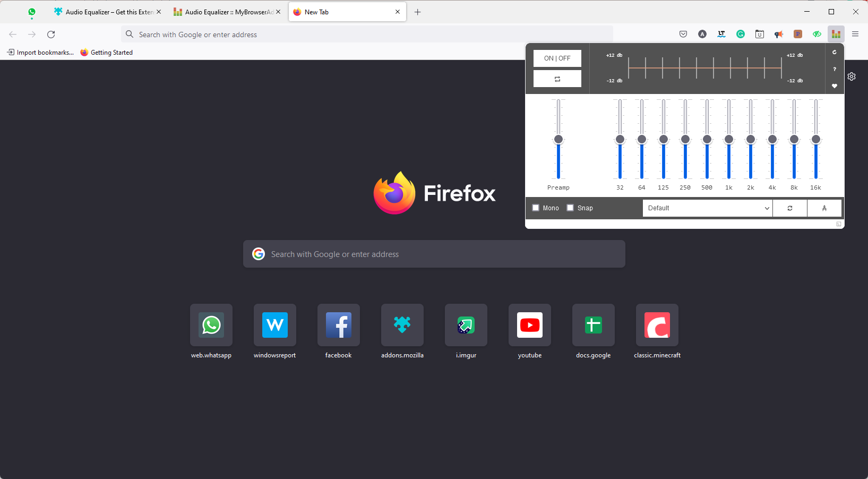The image size is (868, 479).
Task: Click the 500 Hz band slider handle
Action: tap(707, 139)
